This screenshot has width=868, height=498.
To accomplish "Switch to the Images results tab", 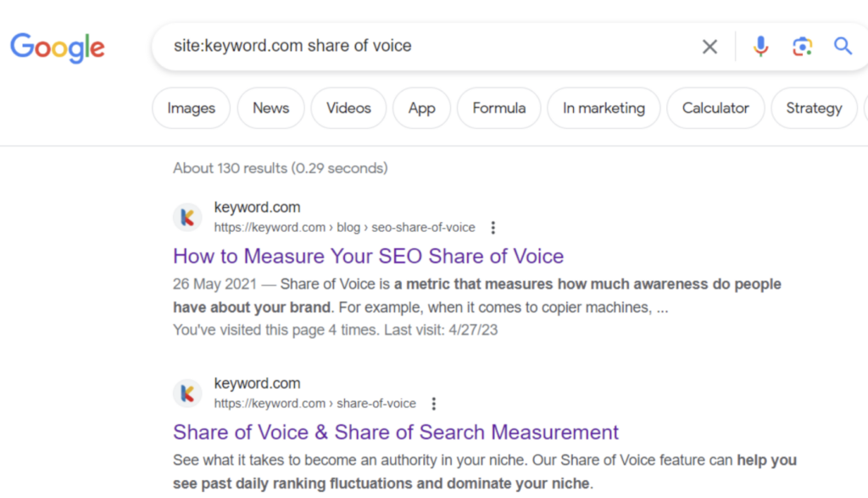I will 191,108.
